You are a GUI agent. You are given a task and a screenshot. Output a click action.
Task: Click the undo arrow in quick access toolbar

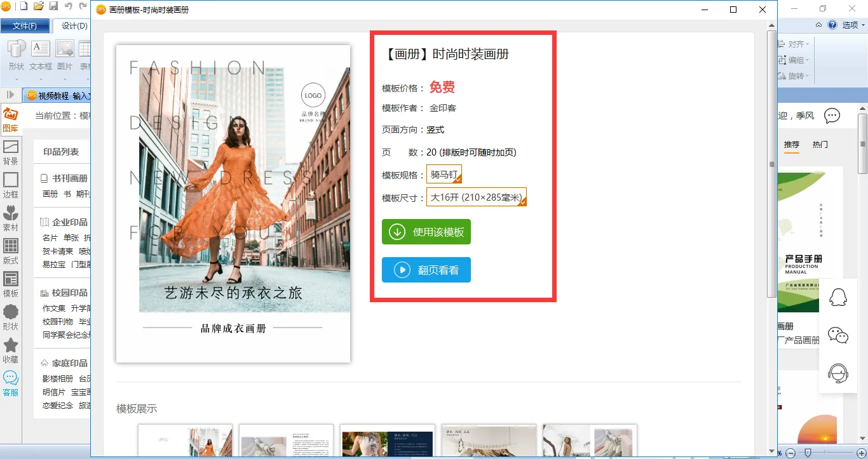68,7
